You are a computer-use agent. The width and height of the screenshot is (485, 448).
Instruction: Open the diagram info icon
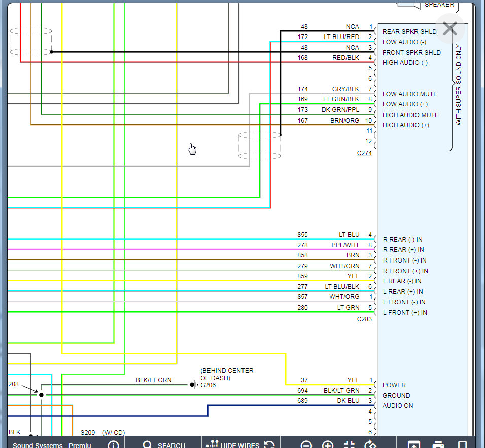[113, 444]
